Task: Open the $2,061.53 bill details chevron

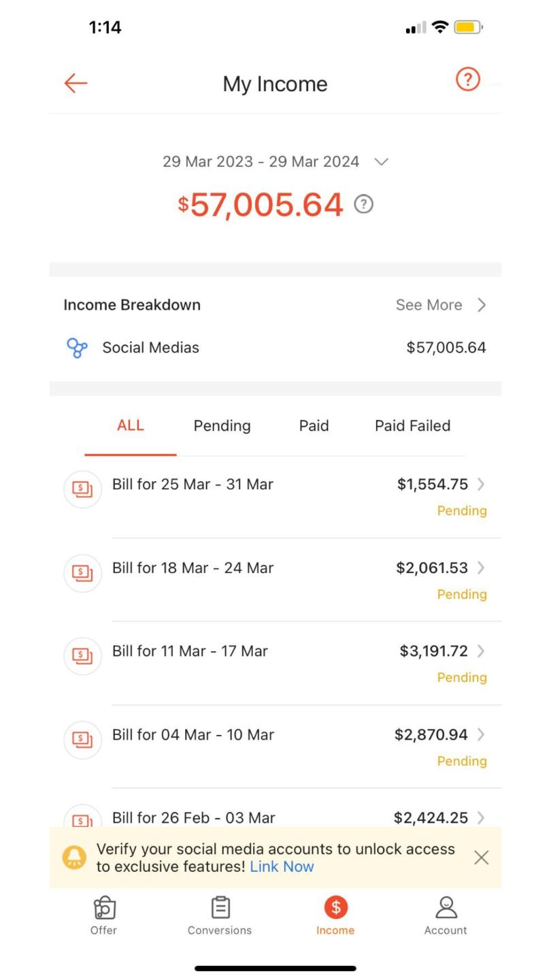Action: [481, 568]
